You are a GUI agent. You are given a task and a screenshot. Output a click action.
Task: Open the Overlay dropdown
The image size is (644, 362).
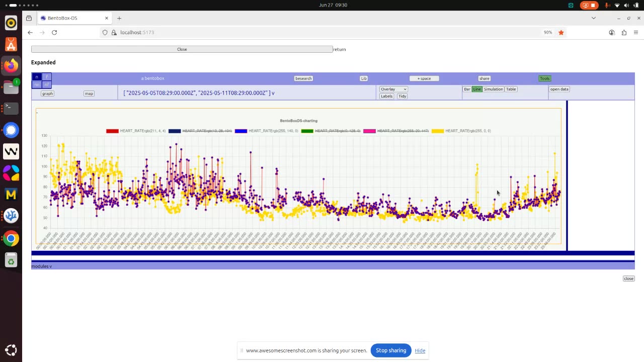(x=393, y=89)
